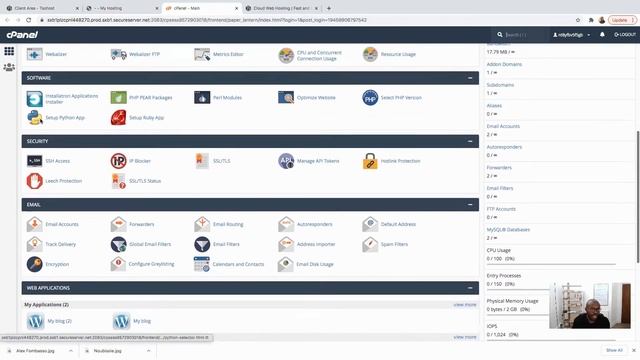Open the IP Blocker icon
Screen dimensions: 640x360
pyautogui.click(x=118, y=161)
